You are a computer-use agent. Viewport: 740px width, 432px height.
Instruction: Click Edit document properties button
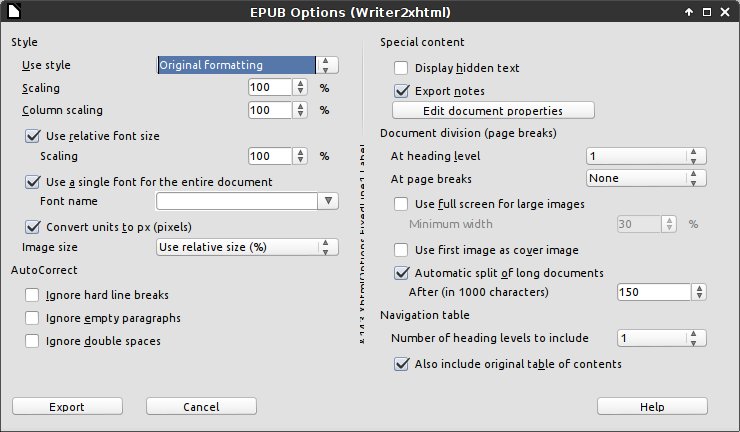pos(493,110)
